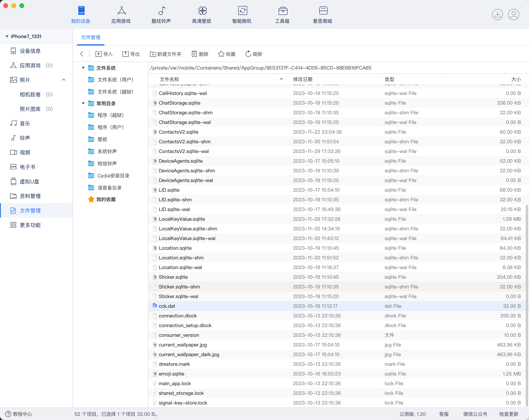This screenshot has width=529, height=420.
Task: Open the 高清壁纸 wallpapers section
Action: (x=202, y=15)
